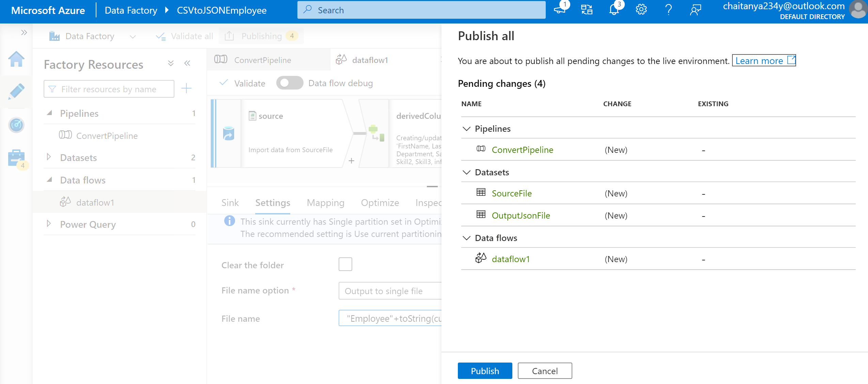Open the File name option dropdown
Screen dimensions: 868x384
coord(390,291)
